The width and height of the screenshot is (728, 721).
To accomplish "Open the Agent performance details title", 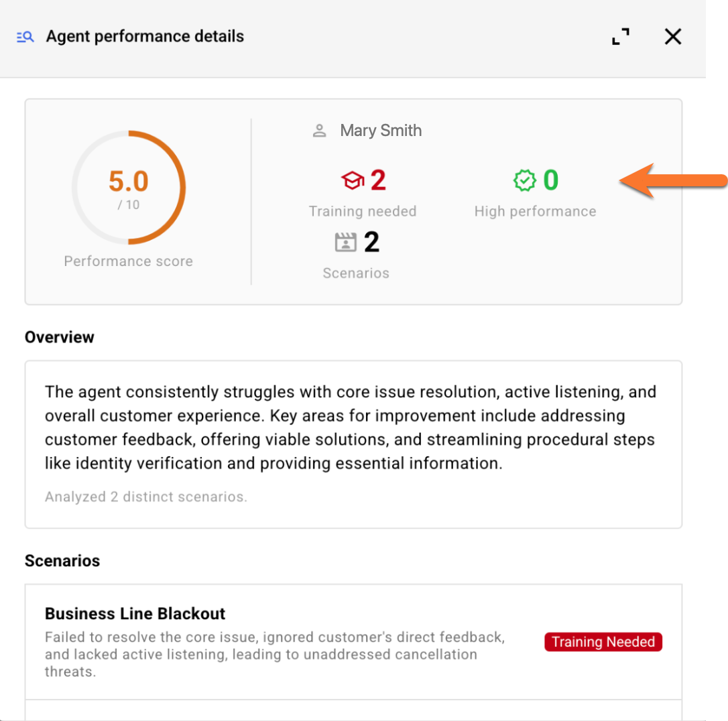I will [145, 36].
